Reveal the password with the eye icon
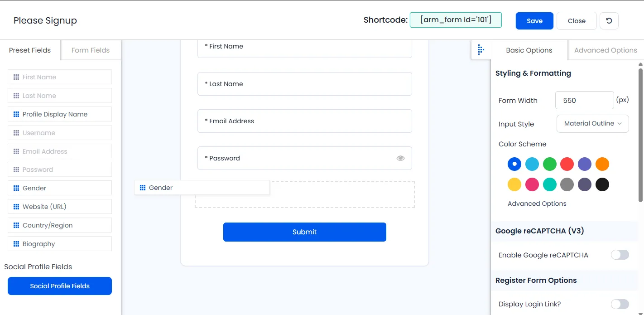644x315 pixels. 400,158
